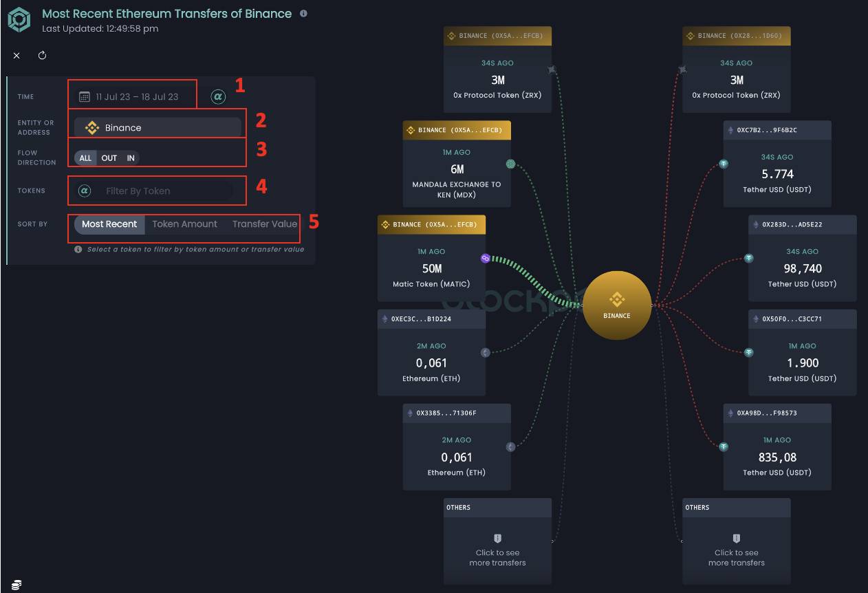The image size is (868, 593).
Task: Expand right Others to see more transfers
Action: 737,541
